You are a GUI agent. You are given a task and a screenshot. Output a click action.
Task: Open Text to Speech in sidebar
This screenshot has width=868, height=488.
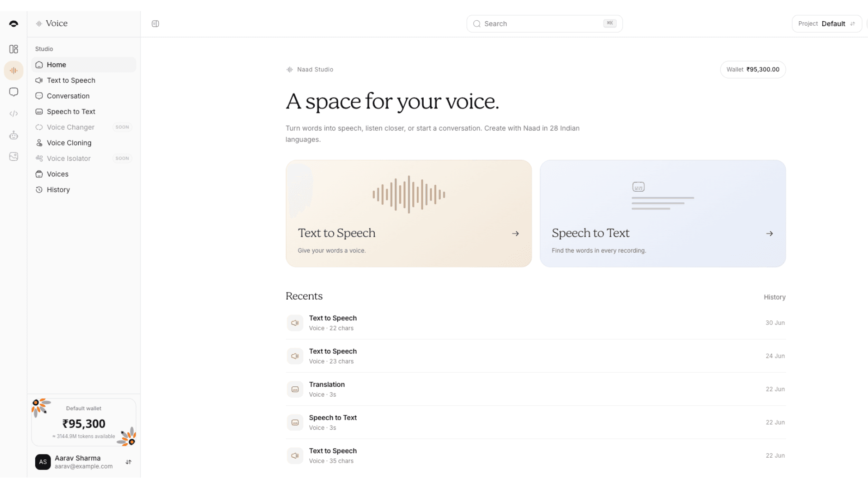pyautogui.click(x=84, y=80)
